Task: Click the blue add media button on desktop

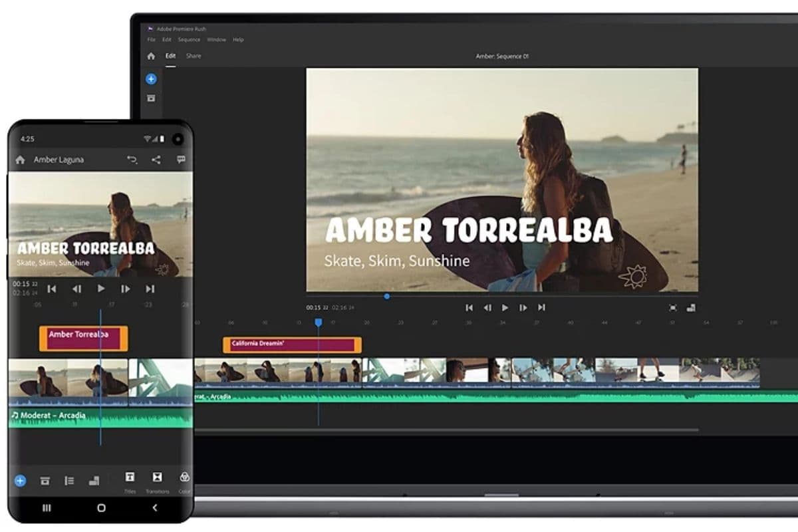Action: pos(151,79)
